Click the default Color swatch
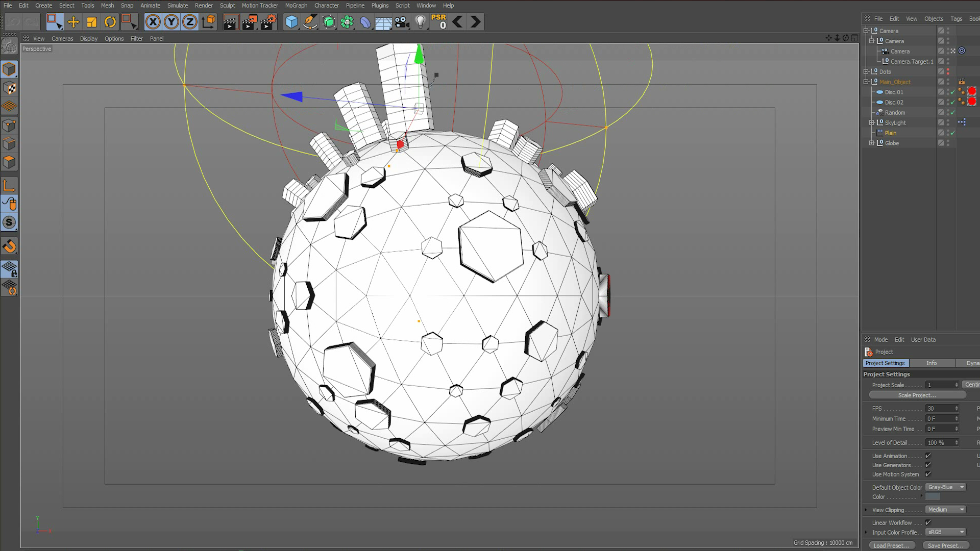Image resolution: width=980 pixels, height=551 pixels. pyautogui.click(x=933, y=497)
